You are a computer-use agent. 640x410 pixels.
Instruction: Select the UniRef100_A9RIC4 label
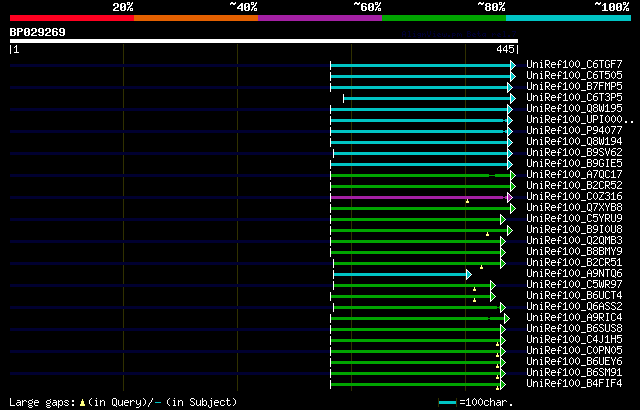click(574, 318)
